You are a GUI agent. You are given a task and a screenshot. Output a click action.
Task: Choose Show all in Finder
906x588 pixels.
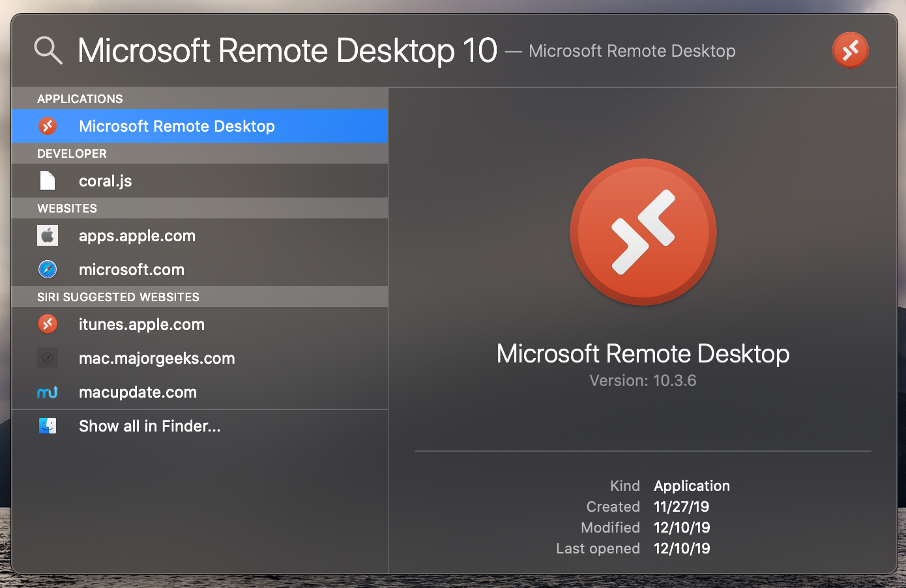(x=199, y=426)
